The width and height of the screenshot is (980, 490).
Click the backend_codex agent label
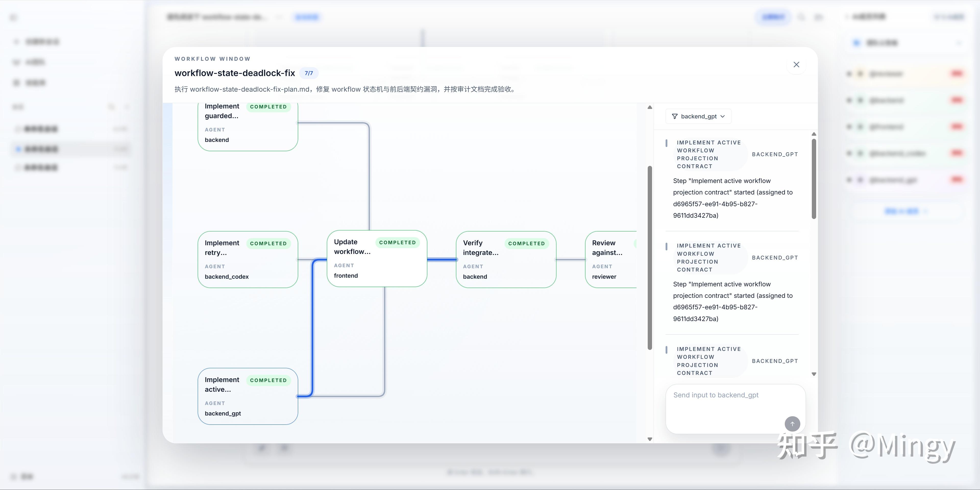point(227,277)
